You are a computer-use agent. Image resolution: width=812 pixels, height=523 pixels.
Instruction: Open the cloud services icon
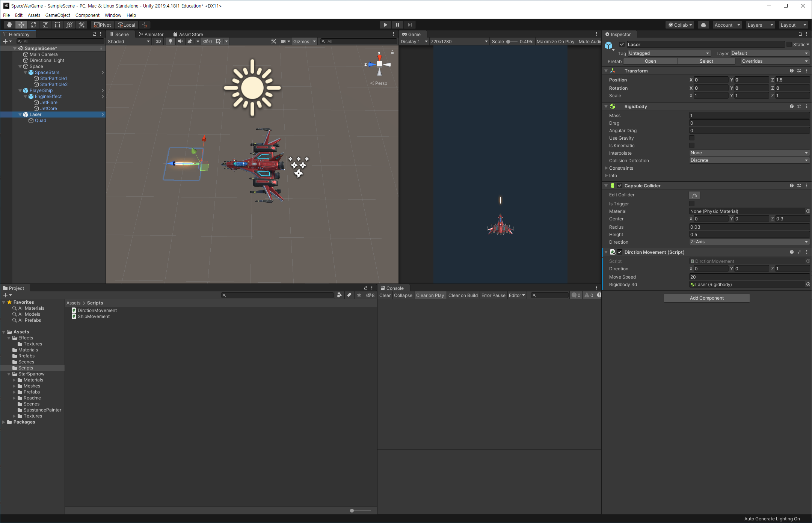tap(703, 25)
